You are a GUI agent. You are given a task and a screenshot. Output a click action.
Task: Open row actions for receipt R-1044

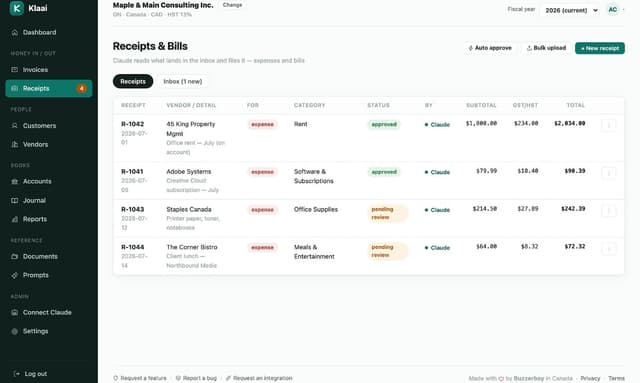pyautogui.click(x=609, y=249)
